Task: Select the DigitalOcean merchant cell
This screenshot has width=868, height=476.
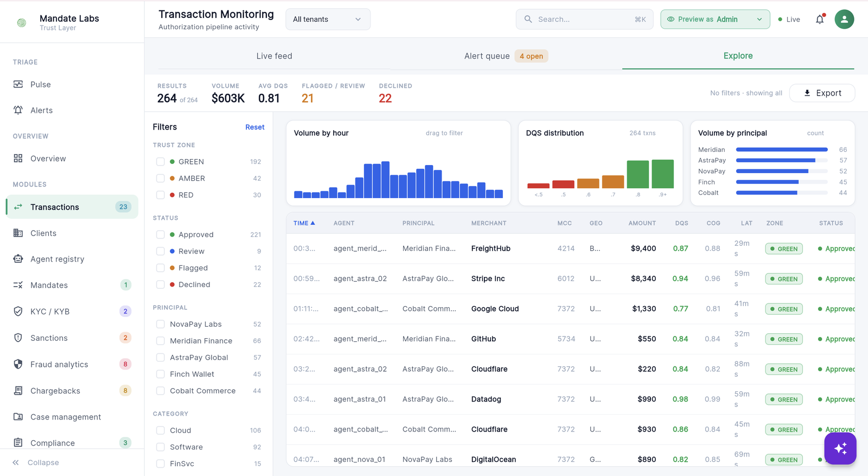Action: [494, 459]
